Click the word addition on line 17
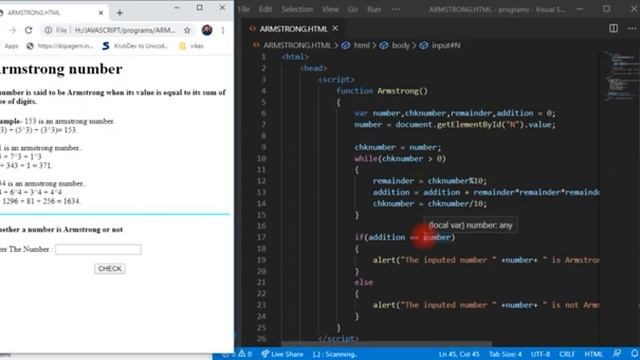This screenshot has width=640, height=360. [387, 237]
